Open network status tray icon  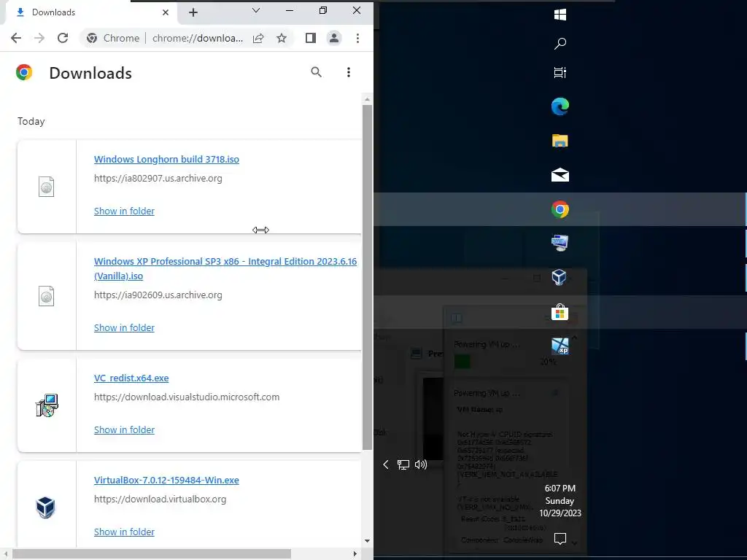(x=403, y=464)
